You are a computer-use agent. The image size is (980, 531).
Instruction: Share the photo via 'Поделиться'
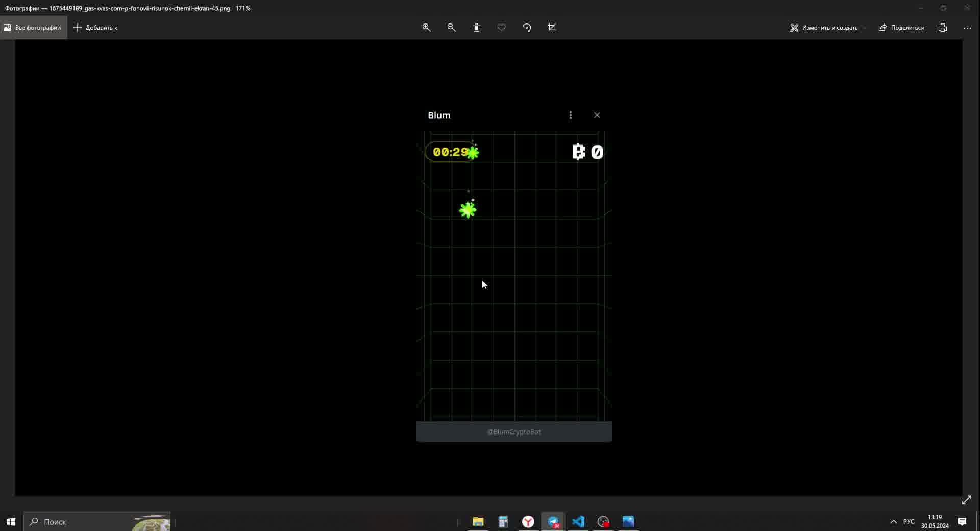[901, 27]
